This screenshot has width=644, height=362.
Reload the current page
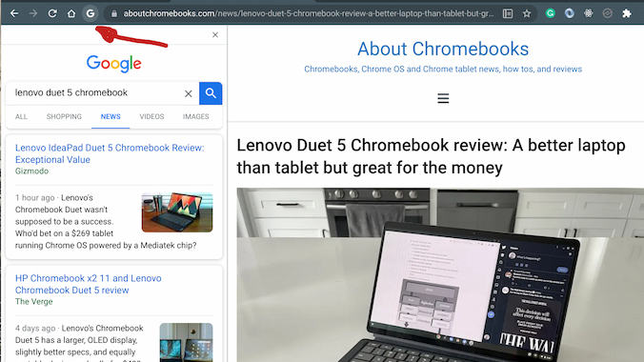tap(52, 13)
